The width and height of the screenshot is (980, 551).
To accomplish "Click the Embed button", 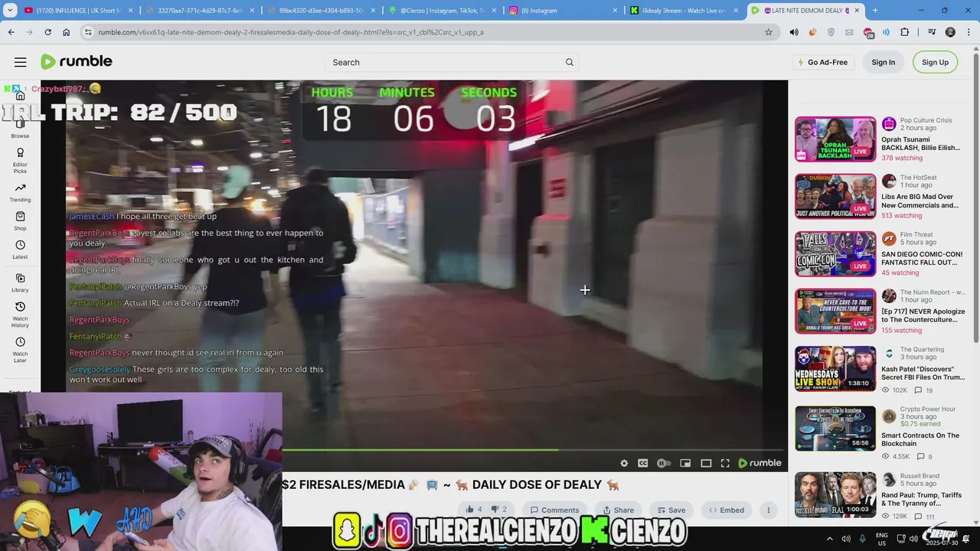I will pyautogui.click(x=727, y=510).
